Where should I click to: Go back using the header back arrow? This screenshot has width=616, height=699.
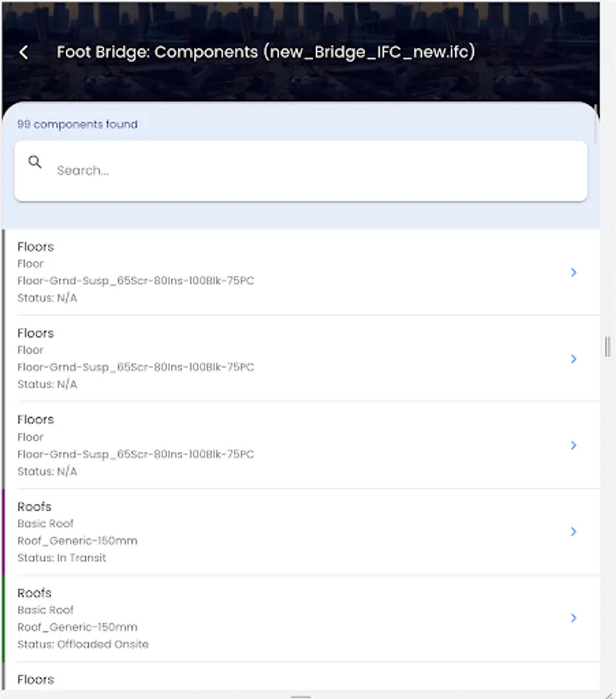24,52
